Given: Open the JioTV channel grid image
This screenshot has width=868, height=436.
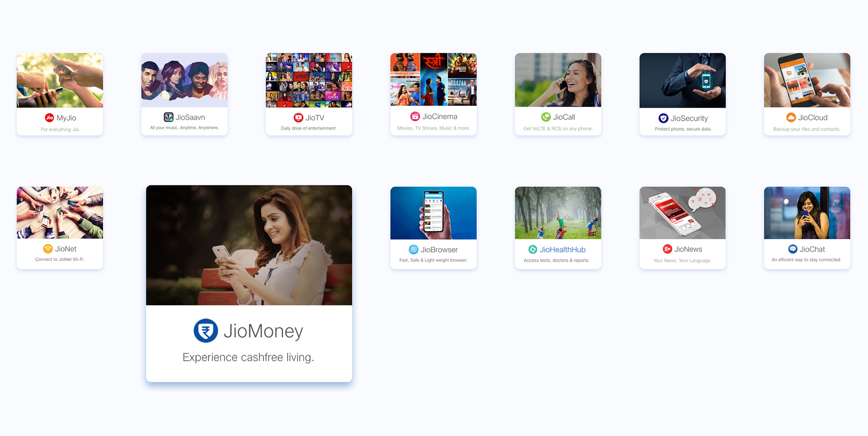Looking at the screenshot, I should click(x=309, y=80).
